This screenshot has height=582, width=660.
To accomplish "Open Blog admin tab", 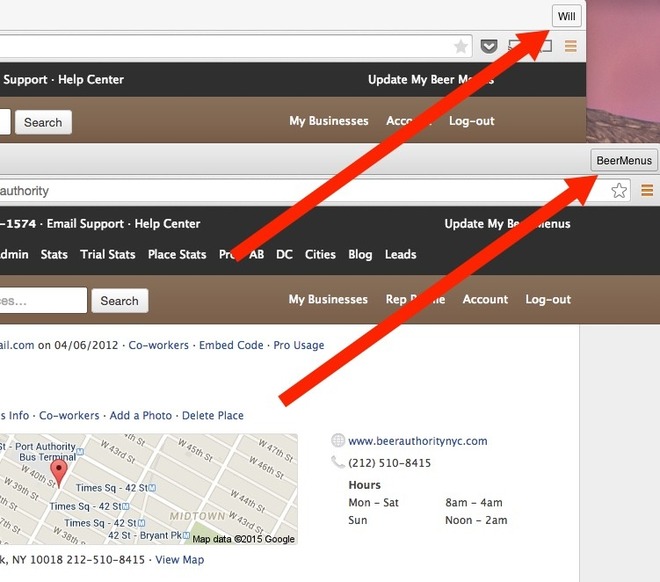I will (x=360, y=255).
